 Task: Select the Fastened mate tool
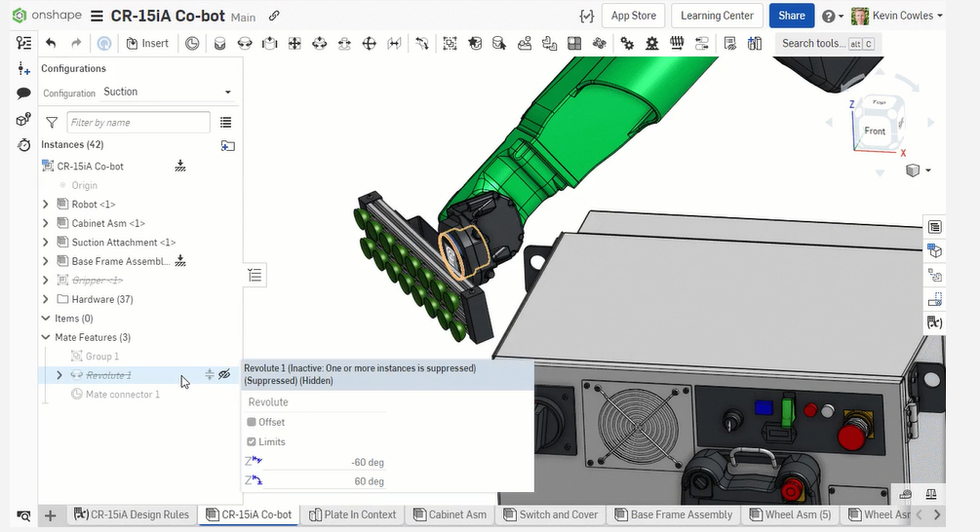click(220, 43)
